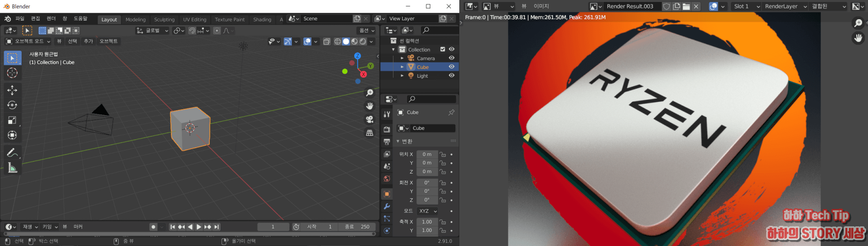Click the end frame 250 field

[x=357, y=227]
